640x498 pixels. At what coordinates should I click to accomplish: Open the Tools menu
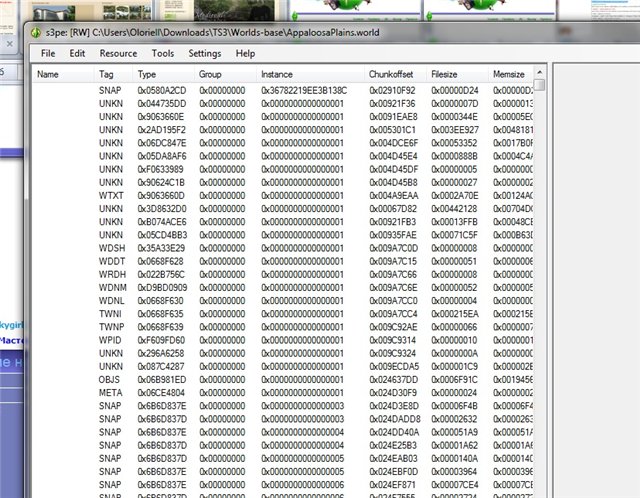(x=162, y=53)
